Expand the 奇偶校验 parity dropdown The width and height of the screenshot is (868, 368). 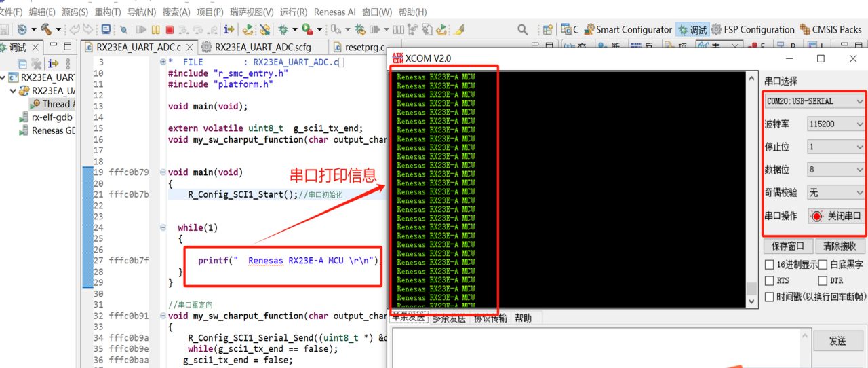[x=836, y=193]
